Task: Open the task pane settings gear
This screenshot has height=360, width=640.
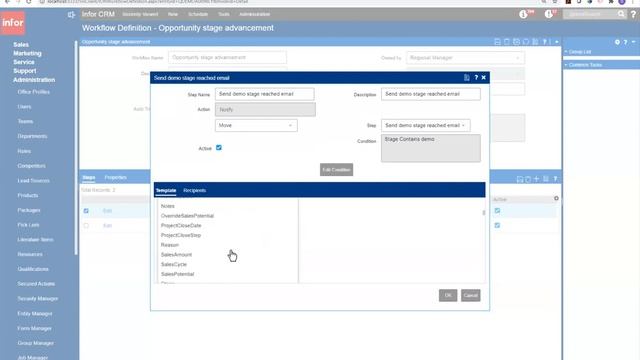Action: 617,42
